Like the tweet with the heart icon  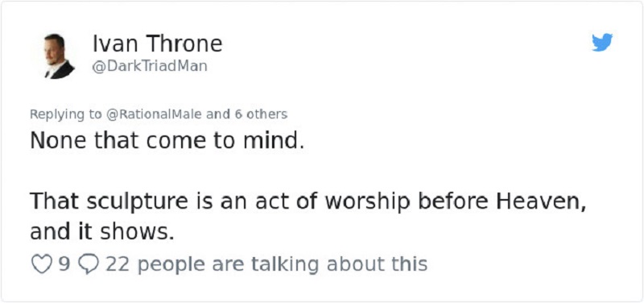tap(42, 264)
